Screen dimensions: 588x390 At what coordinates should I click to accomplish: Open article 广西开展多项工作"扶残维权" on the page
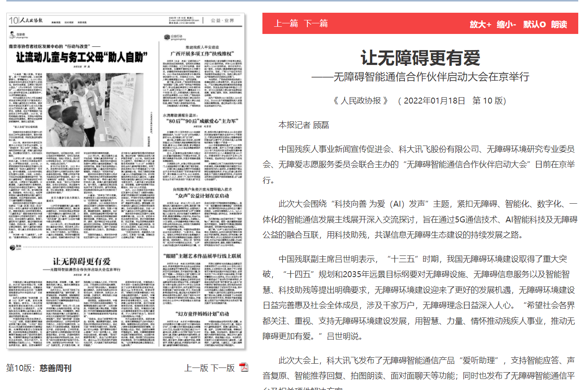(x=202, y=54)
